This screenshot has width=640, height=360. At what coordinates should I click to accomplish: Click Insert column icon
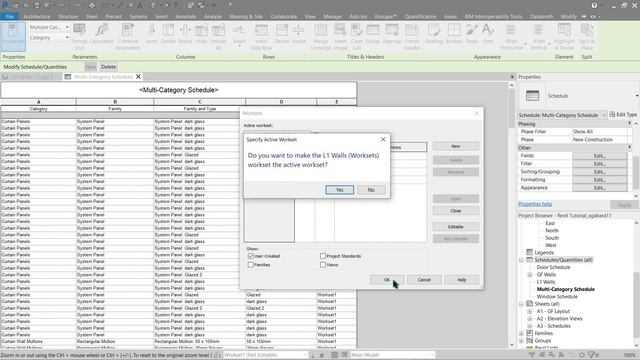tap(151, 33)
